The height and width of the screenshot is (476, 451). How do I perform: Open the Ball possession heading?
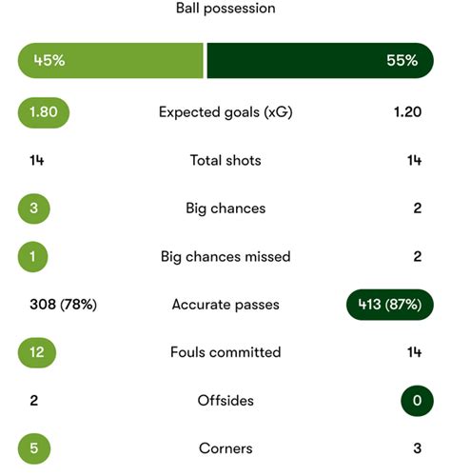(225, 9)
